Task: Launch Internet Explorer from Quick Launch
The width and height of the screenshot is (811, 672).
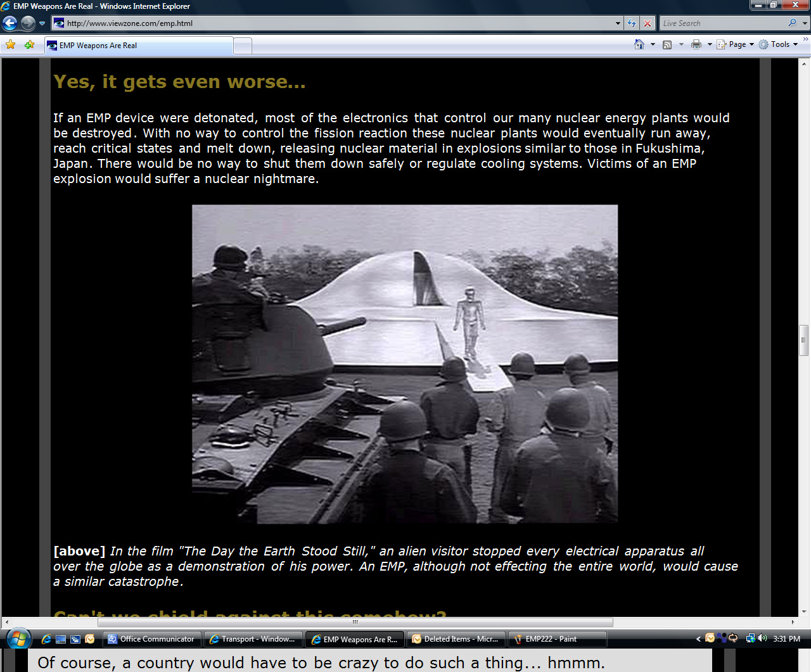Action: click(x=46, y=639)
